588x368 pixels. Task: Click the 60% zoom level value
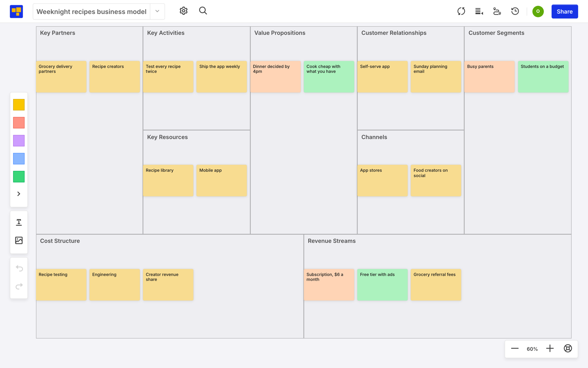[532, 349]
